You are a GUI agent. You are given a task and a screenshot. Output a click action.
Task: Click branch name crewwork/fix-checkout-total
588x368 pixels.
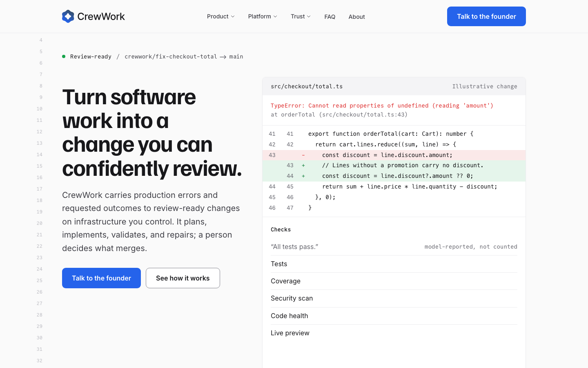[171, 56]
